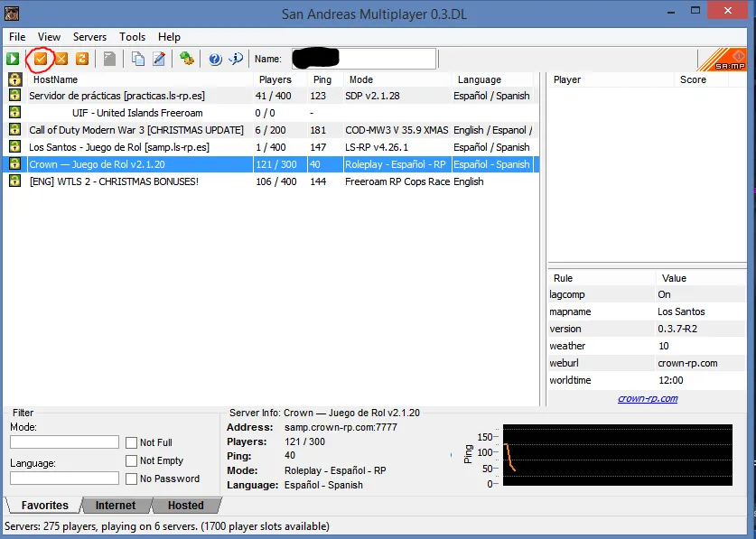Image resolution: width=756 pixels, height=539 pixels.
Task: Sort by Ping column header
Action: (325, 79)
